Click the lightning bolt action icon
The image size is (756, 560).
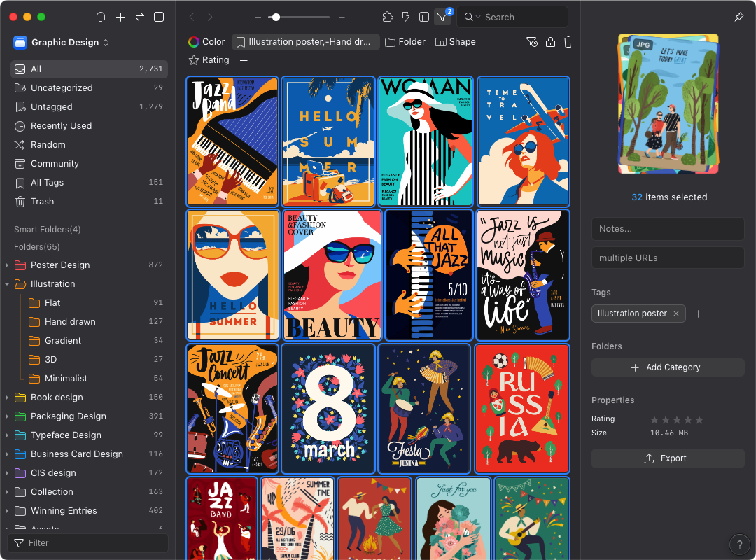pos(406,17)
